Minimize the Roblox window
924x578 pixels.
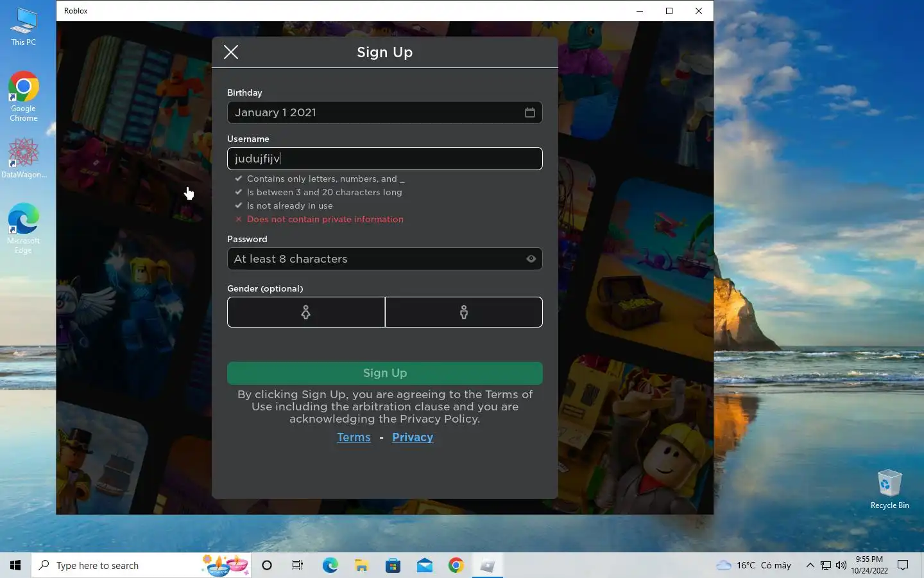tap(640, 11)
